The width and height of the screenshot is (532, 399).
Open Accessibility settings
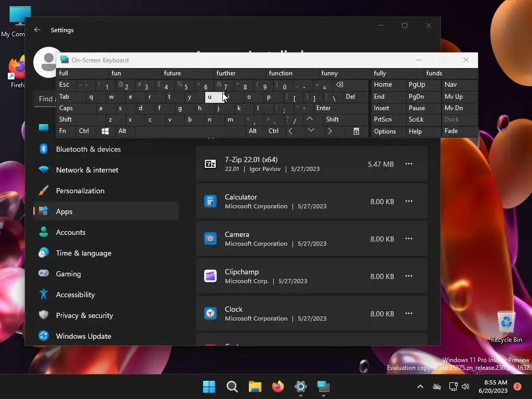(x=106, y=295)
